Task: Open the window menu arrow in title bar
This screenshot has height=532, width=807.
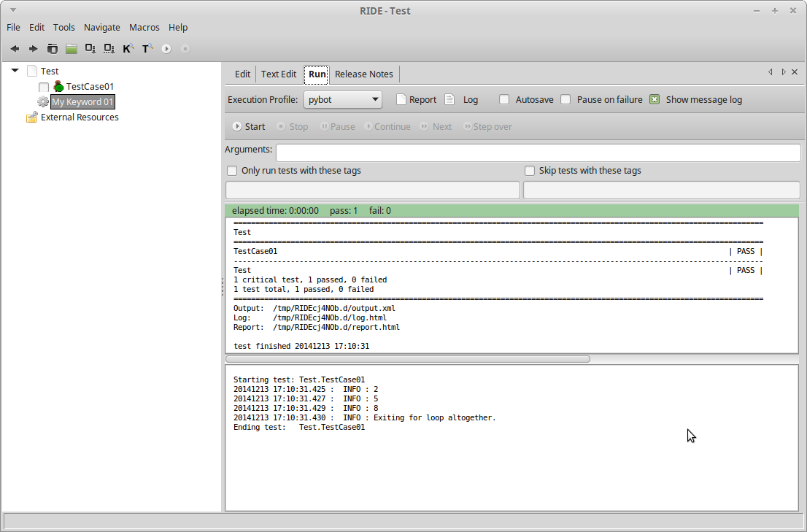Action: point(12,10)
